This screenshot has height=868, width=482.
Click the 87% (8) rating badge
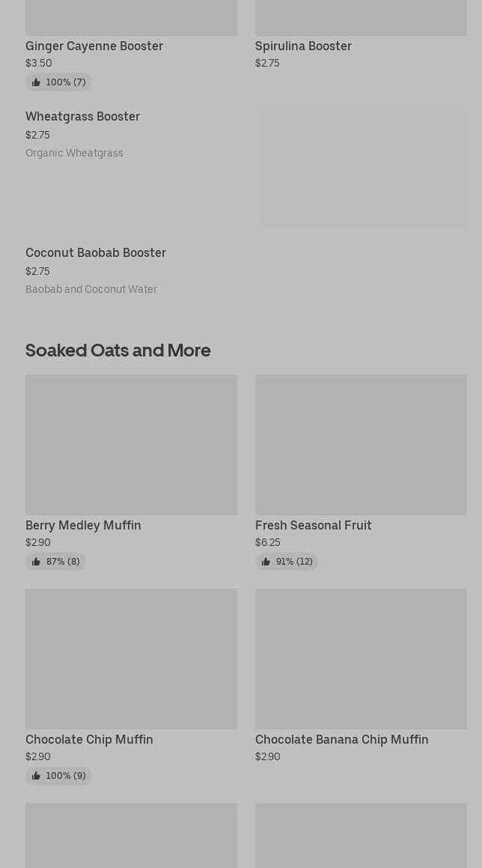point(56,562)
